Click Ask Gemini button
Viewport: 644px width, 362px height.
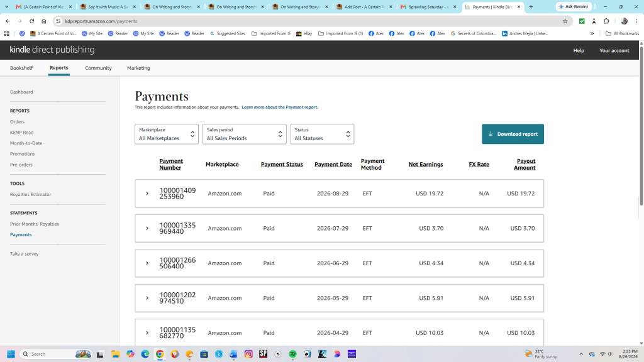coord(574,6)
